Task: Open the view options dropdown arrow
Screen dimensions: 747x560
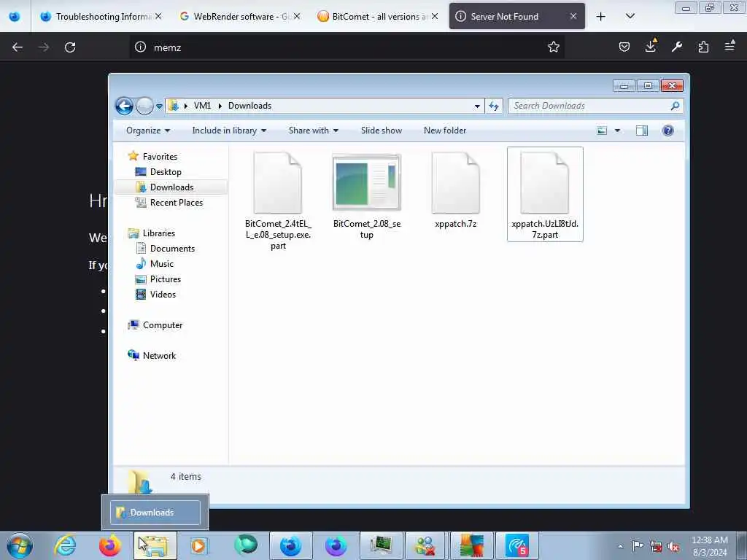Action: point(617,131)
